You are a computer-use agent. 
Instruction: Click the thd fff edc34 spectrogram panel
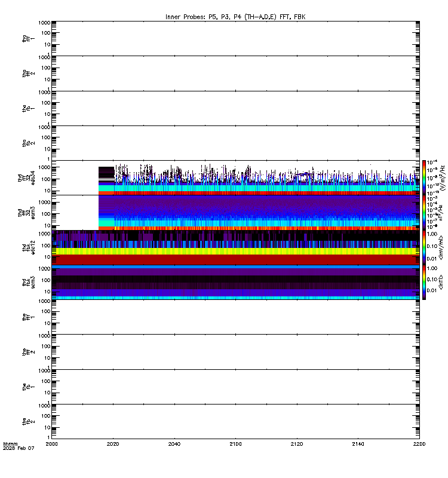235,177
